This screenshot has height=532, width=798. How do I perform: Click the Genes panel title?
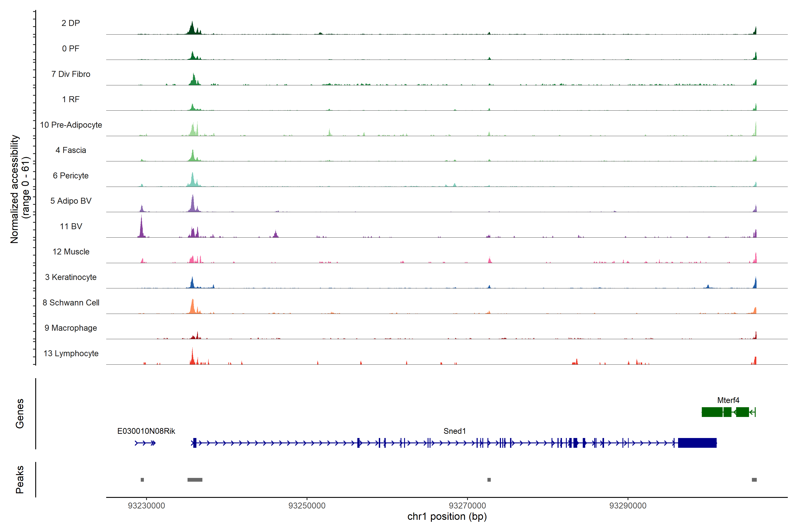click(20, 413)
